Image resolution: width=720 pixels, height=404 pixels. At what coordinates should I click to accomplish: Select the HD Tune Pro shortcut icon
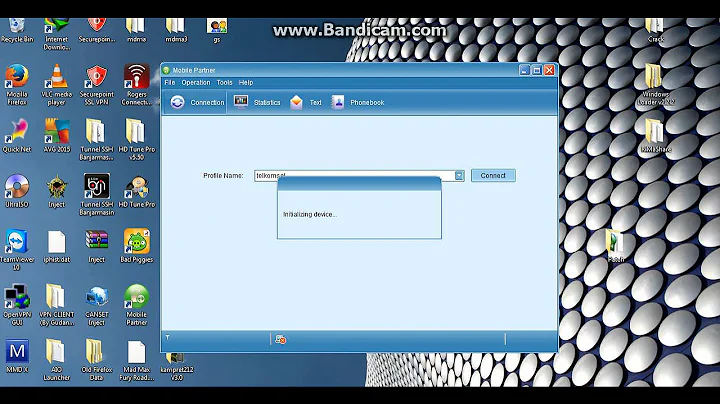click(x=136, y=191)
